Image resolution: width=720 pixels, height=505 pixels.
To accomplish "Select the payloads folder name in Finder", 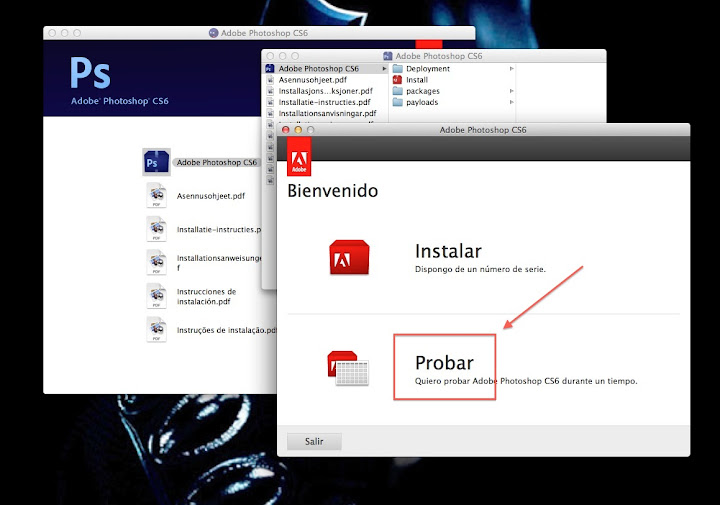I will click(x=422, y=102).
